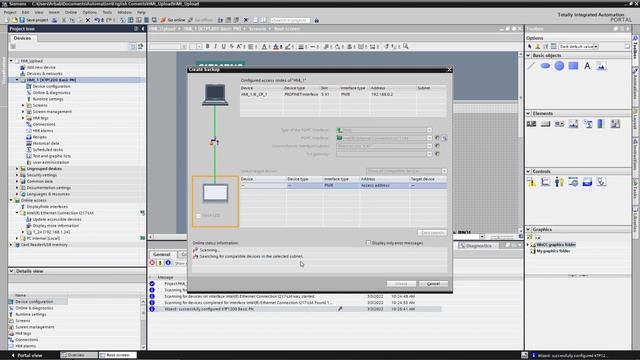Select the Graphic I/O field element
Image resolution: width=640 pixels, height=360 pixels.
click(x=573, y=124)
